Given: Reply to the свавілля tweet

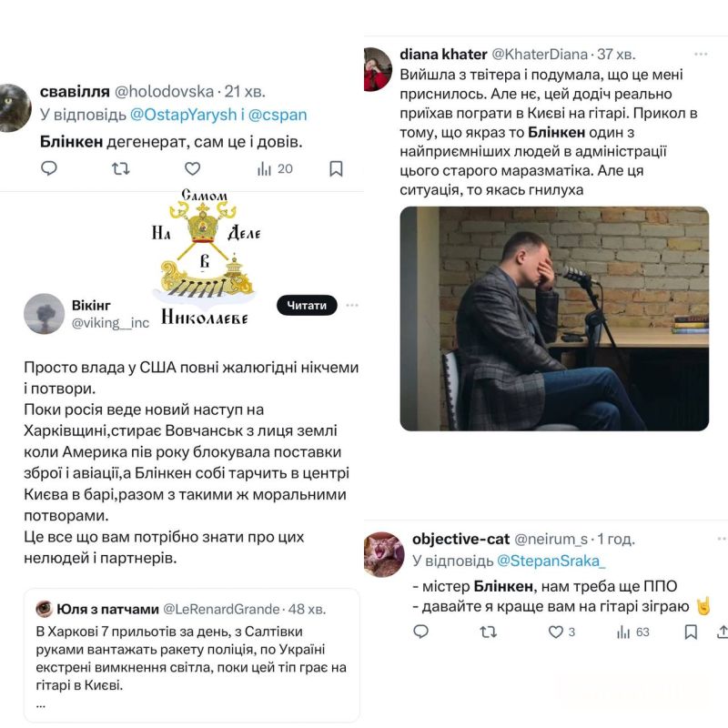Looking at the screenshot, I should coord(49,168).
